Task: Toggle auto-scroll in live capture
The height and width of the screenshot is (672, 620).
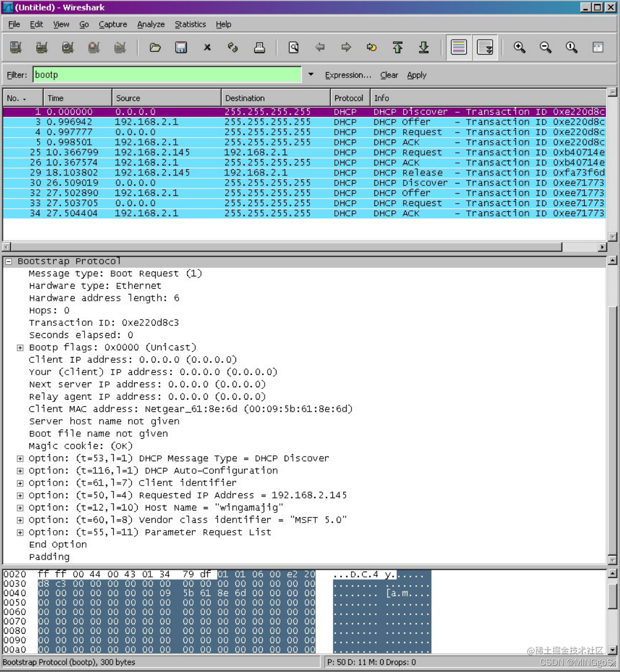Action: coord(485,47)
